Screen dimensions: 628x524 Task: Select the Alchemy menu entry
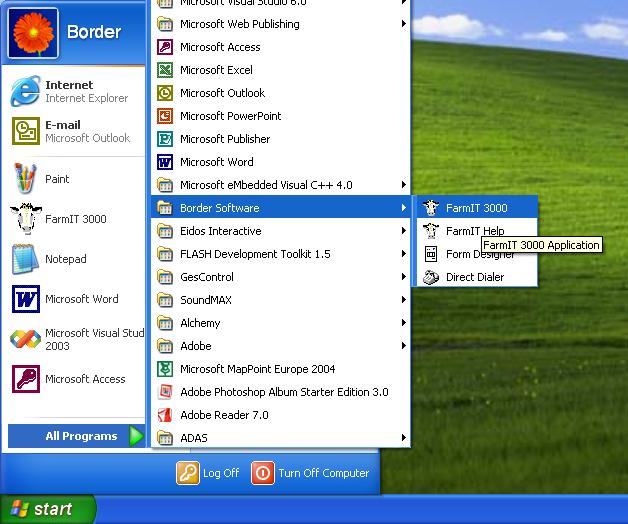[281, 323]
